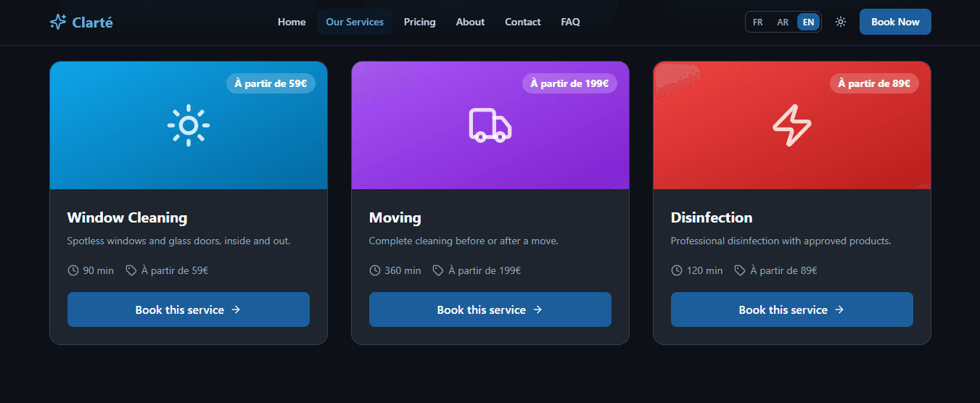This screenshot has height=403, width=980.
Task: Click the À partir de 199€ badge
Action: [x=569, y=83]
